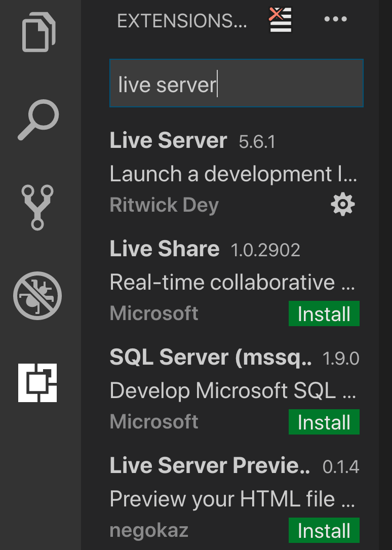This screenshot has width=392, height=550.
Task: Click Ritwick Dey publisher name
Action: (164, 204)
